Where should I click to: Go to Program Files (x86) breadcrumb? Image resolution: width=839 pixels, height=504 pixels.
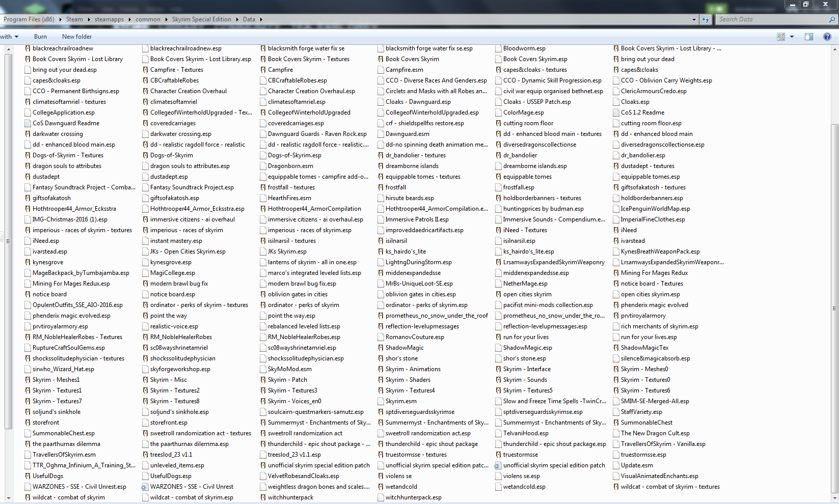click(x=29, y=19)
